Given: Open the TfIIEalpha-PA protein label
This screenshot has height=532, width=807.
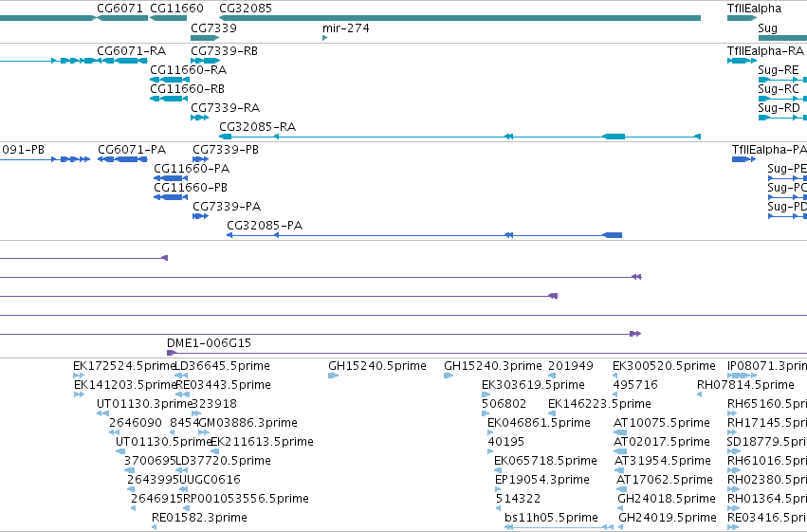Looking at the screenshot, I should pyautogui.click(x=769, y=150).
